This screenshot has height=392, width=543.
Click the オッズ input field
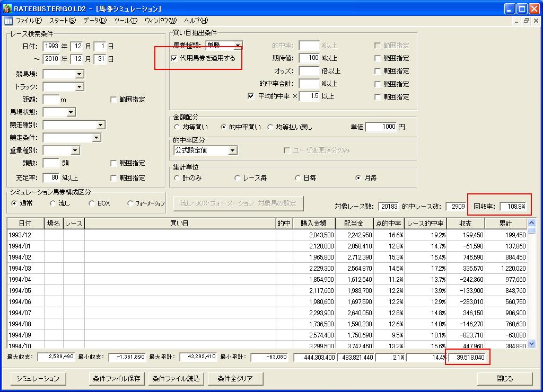(309, 71)
